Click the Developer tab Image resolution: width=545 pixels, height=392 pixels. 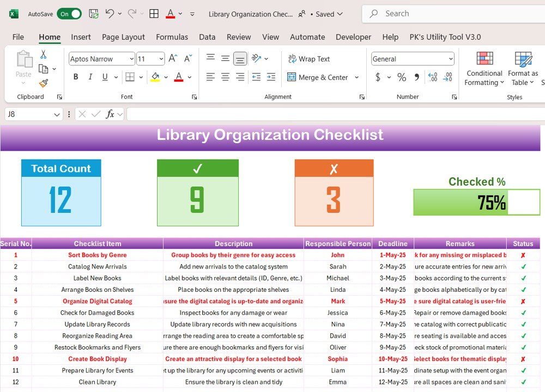point(354,37)
